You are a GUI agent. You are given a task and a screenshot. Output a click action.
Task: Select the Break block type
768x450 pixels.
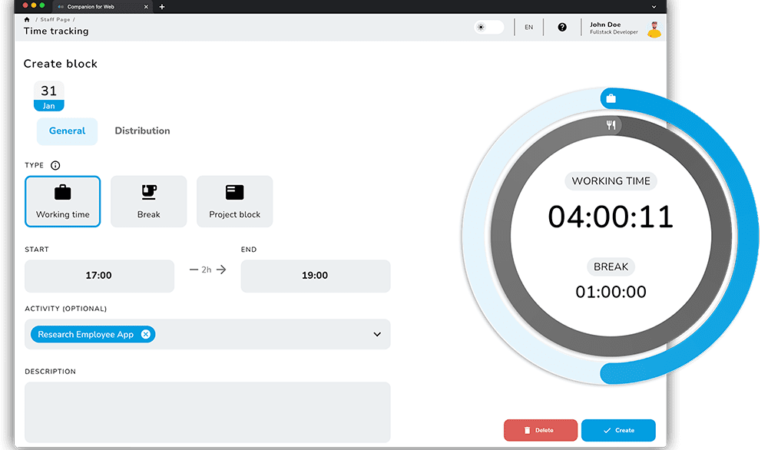tap(148, 201)
